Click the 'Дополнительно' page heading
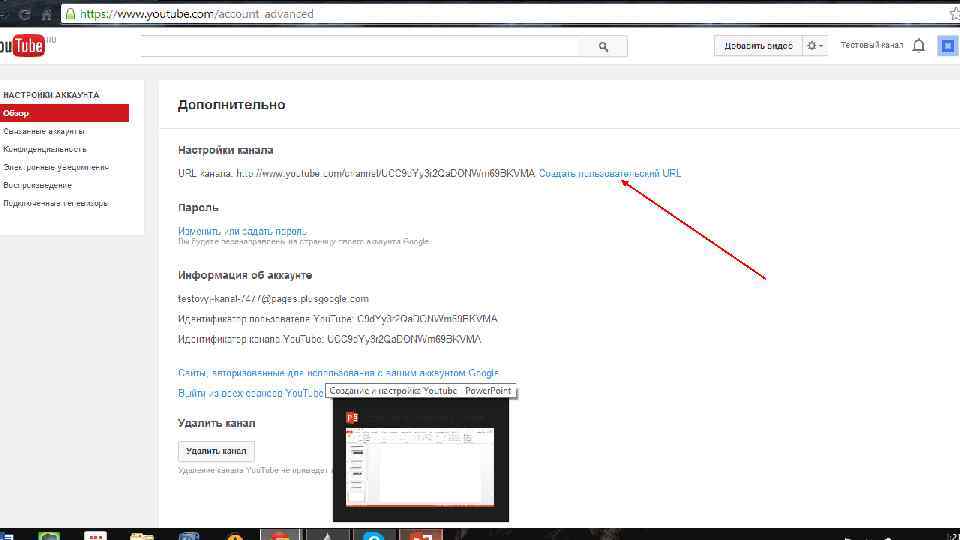The width and height of the screenshot is (960, 540). pyautogui.click(x=231, y=105)
